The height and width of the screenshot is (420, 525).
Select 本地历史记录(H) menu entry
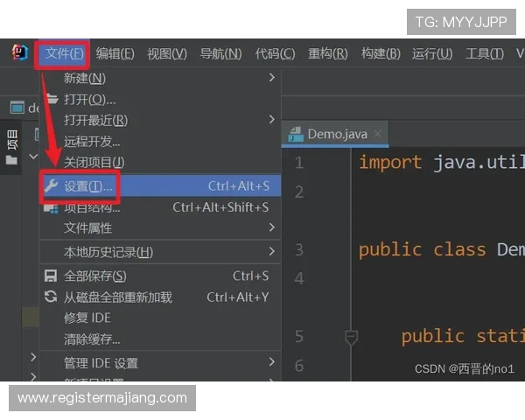point(160,252)
